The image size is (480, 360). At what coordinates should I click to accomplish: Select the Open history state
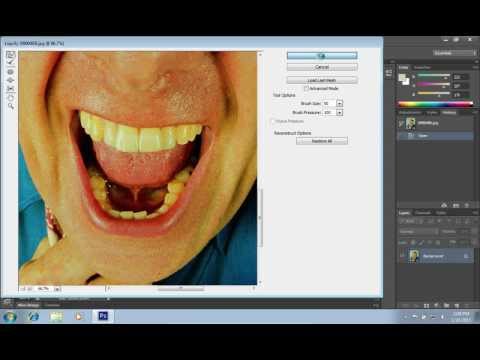tap(435, 136)
